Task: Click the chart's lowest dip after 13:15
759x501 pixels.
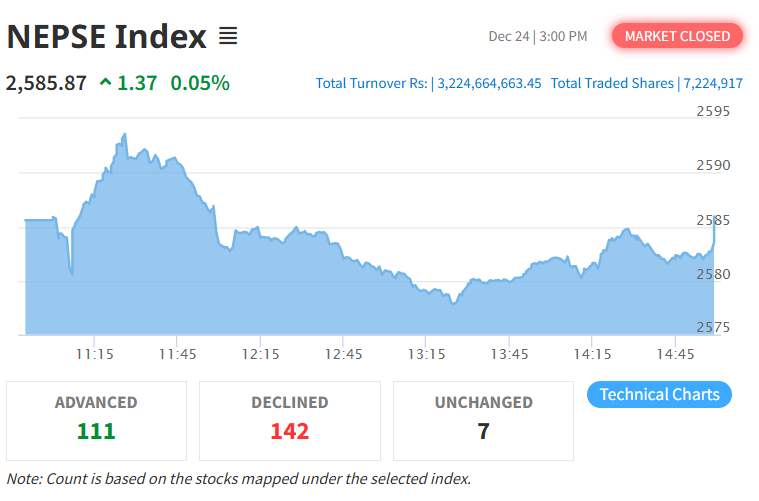Action: 453,302
